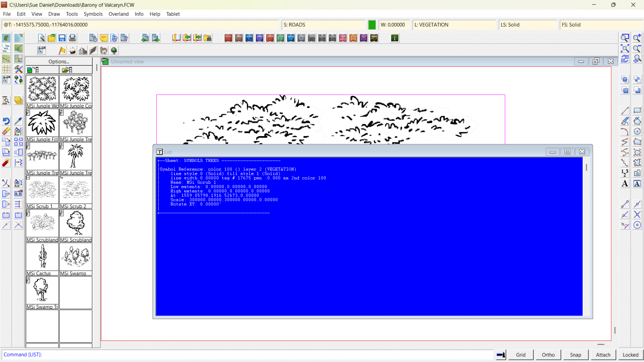Expand the MSi Scrubland symbol collection plus box

[x=28, y=212]
